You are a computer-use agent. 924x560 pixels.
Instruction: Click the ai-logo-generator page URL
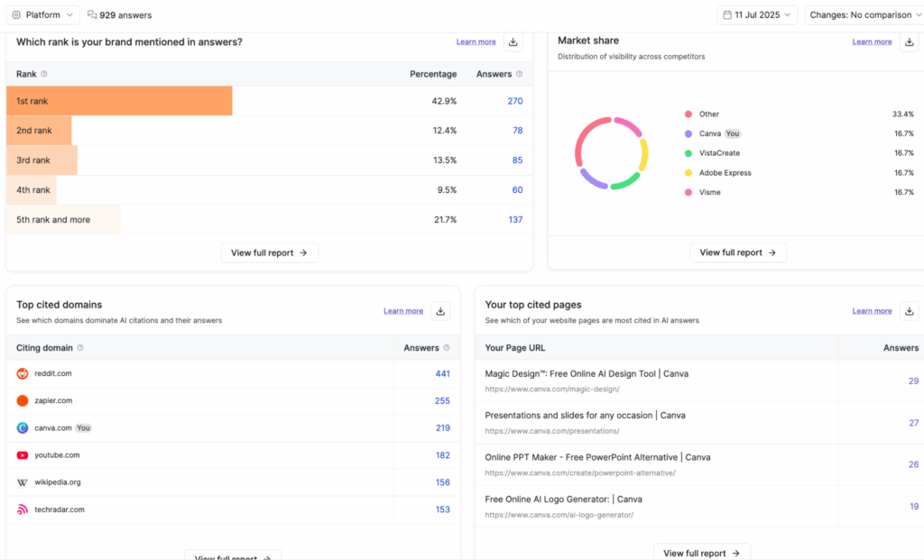[559, 515]
